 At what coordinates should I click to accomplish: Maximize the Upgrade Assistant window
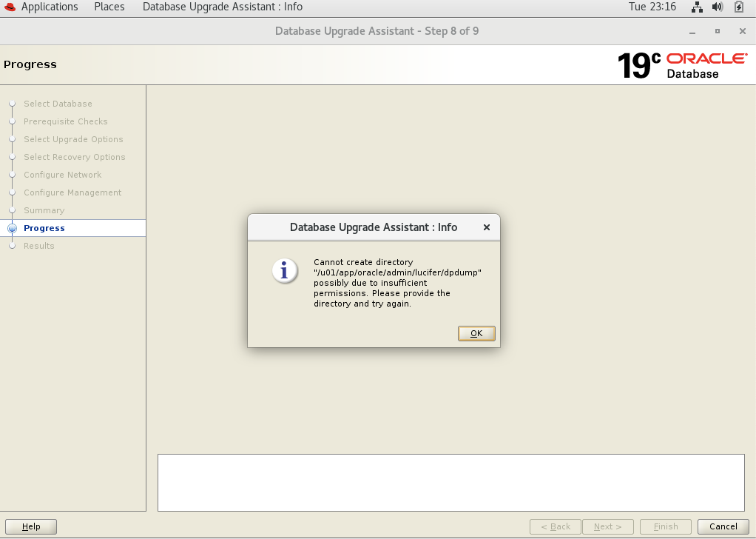point(718,31)
